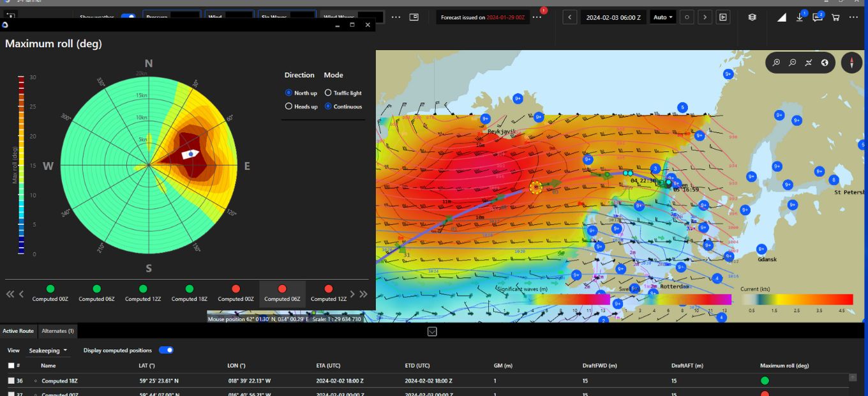Select the Traffic light mode
Viewport: 868px width, 396px height.
tap(343, 93)
